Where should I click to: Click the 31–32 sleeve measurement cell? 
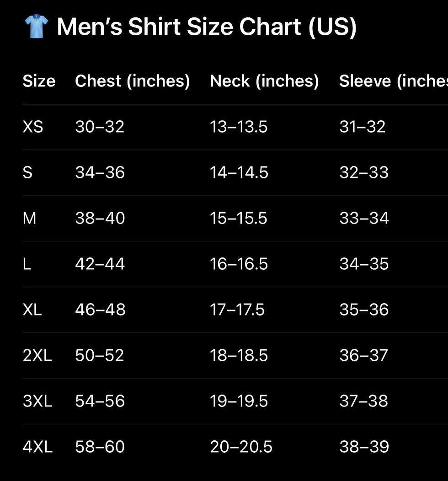pos(363,127)
